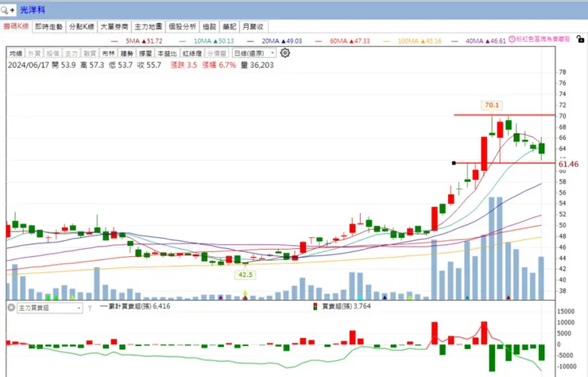Click the pink 粉紅色 area notice text
588x377 pixels.
[x=543, y=39]
